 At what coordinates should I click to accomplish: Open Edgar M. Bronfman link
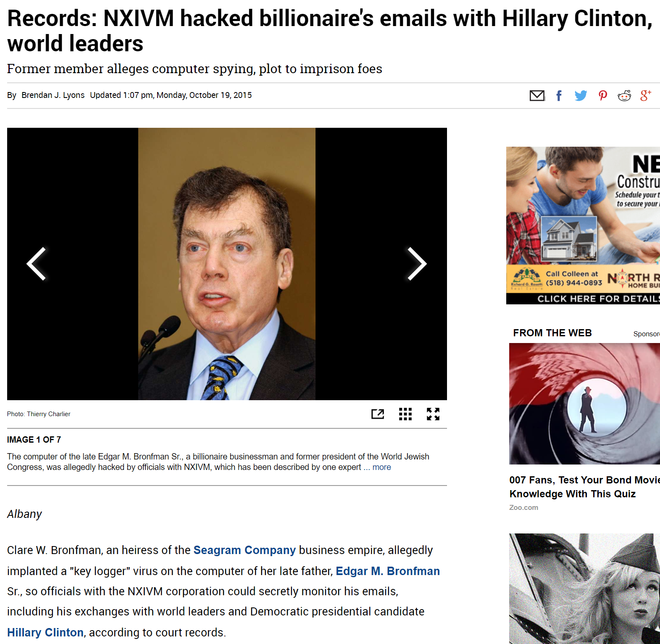click(388, 571)
